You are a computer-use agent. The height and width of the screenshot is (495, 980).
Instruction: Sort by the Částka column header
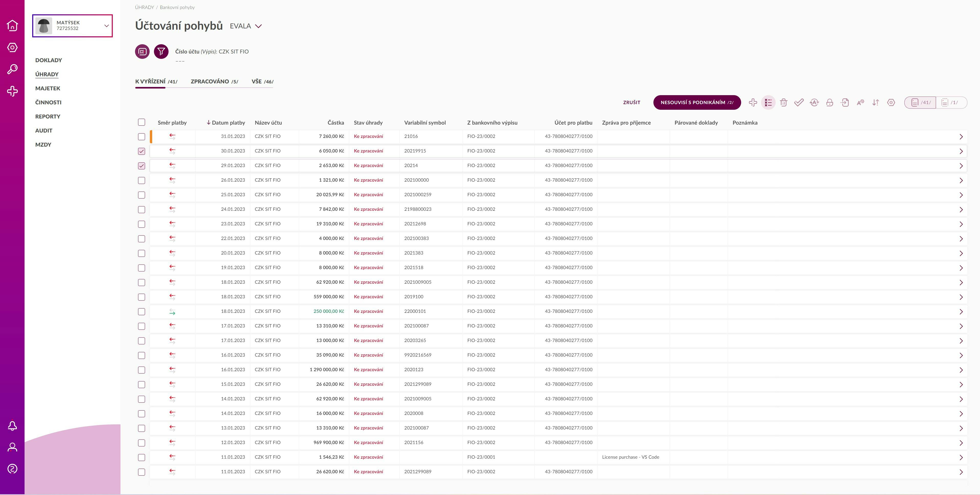pos(336,123)
